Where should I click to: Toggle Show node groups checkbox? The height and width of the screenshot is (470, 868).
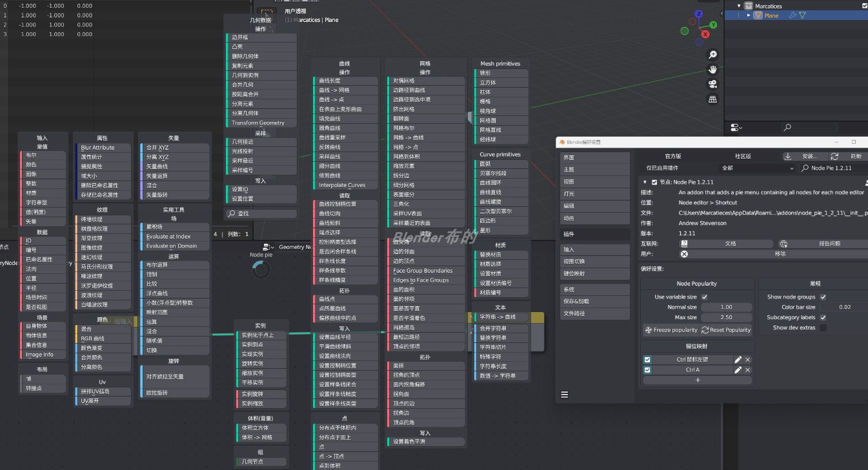823,297
